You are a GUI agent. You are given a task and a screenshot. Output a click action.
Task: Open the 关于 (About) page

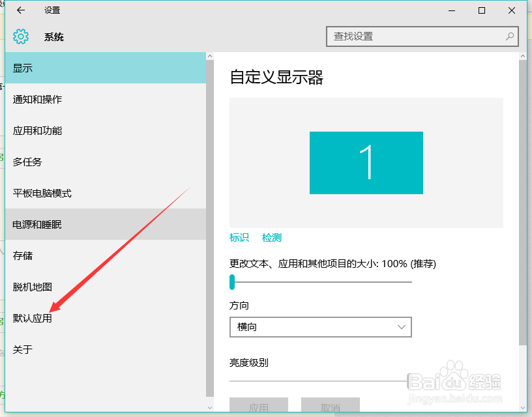pos(23,349)
